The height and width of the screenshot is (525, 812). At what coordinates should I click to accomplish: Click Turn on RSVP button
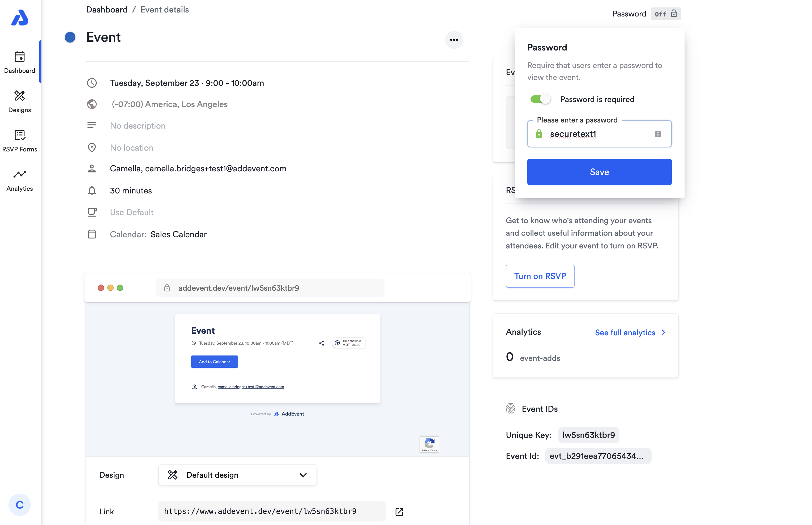pyautogui.click(x=540, y=276)
